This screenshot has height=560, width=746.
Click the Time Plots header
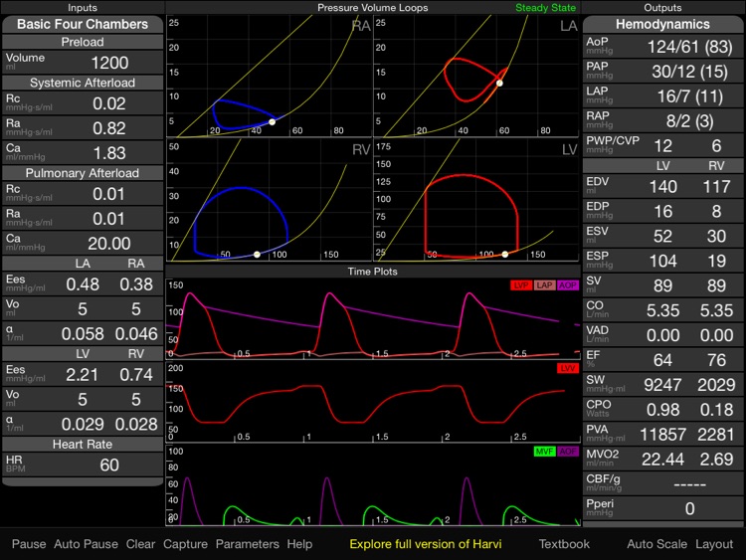point(373,272)
